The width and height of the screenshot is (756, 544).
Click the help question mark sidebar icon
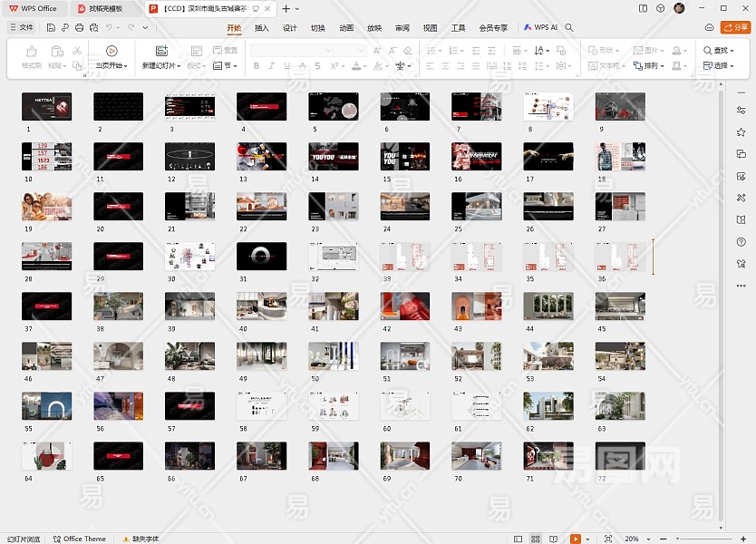coord(741,241)
